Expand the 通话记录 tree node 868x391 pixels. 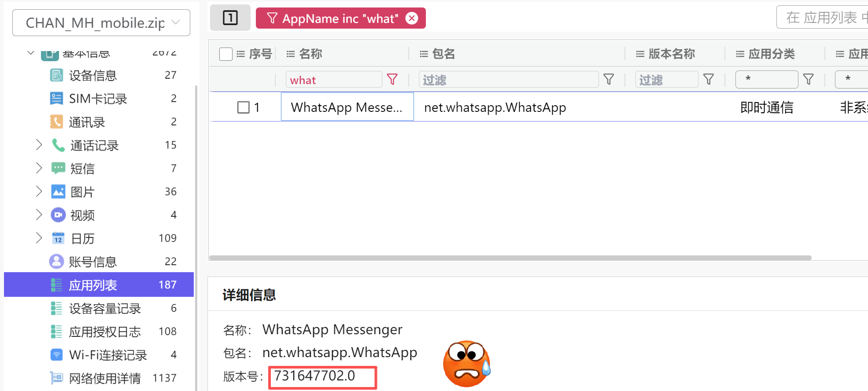tap(39, 145)
